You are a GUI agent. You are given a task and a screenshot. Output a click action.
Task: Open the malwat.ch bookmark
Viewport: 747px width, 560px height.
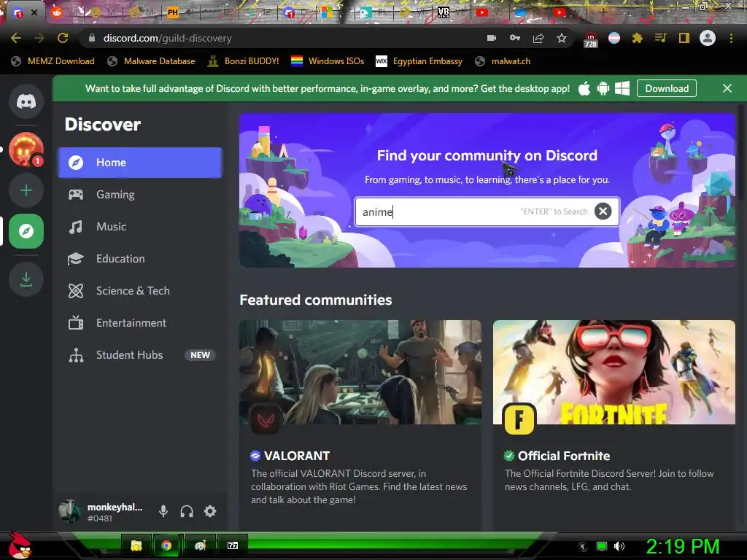[x=503, y=61]
